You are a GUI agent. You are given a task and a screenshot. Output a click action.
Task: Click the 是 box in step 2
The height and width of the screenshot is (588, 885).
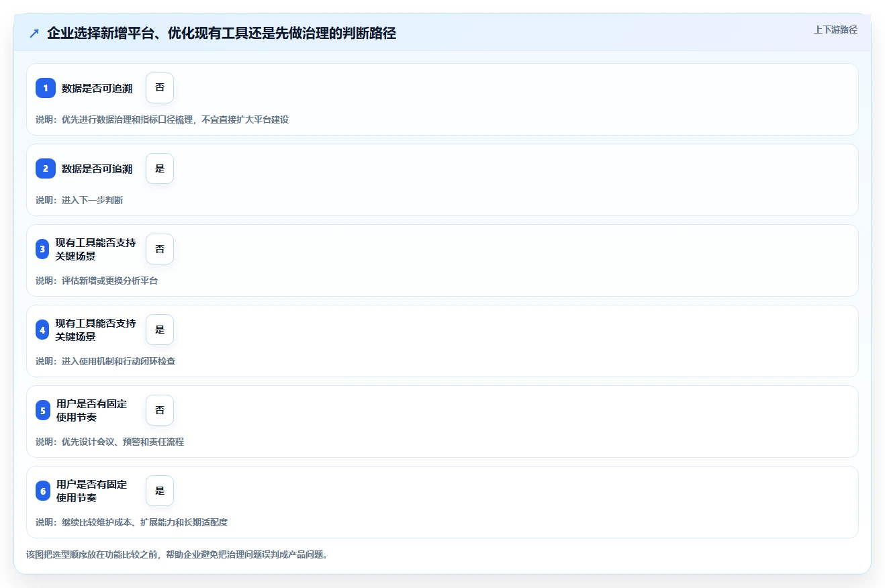160,168
